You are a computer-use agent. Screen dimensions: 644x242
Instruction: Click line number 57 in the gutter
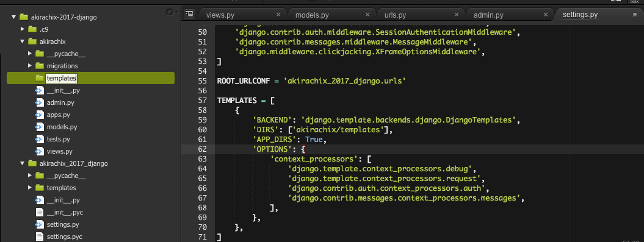203,101
